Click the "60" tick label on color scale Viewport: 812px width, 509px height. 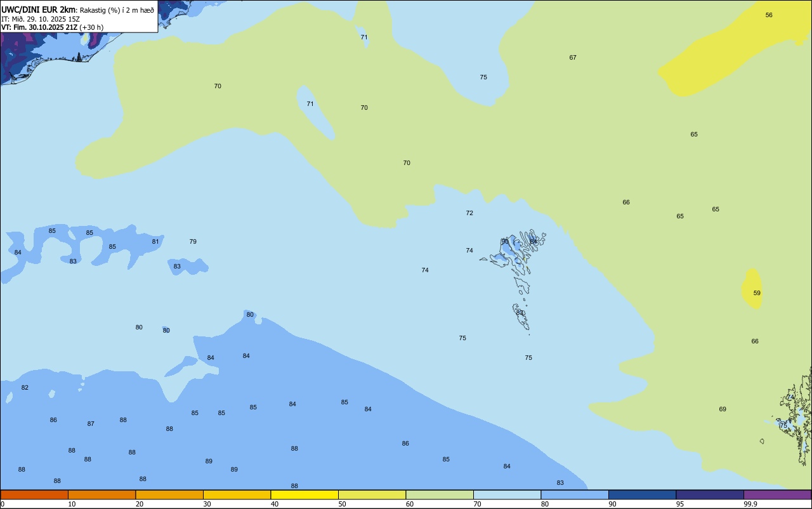tap(410, 504)
